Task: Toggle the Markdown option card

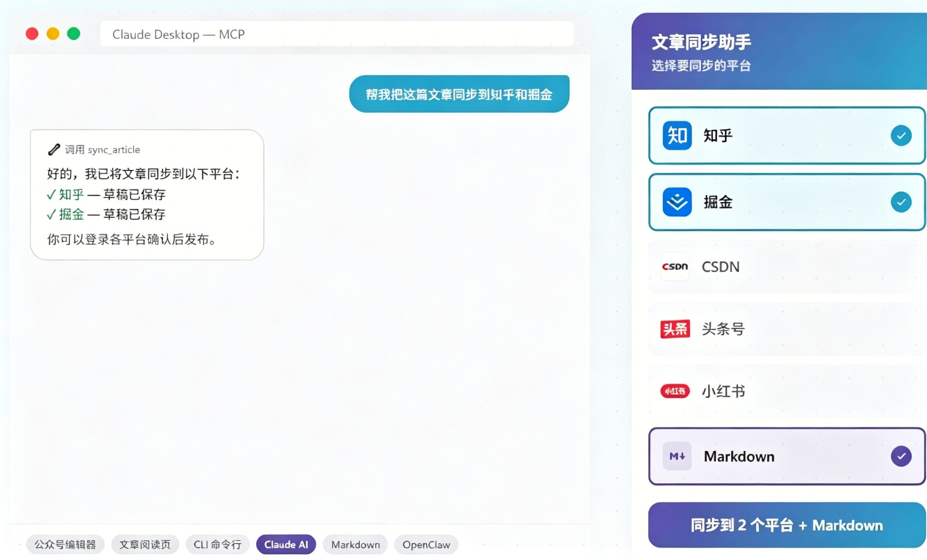Action: (787, 456)
